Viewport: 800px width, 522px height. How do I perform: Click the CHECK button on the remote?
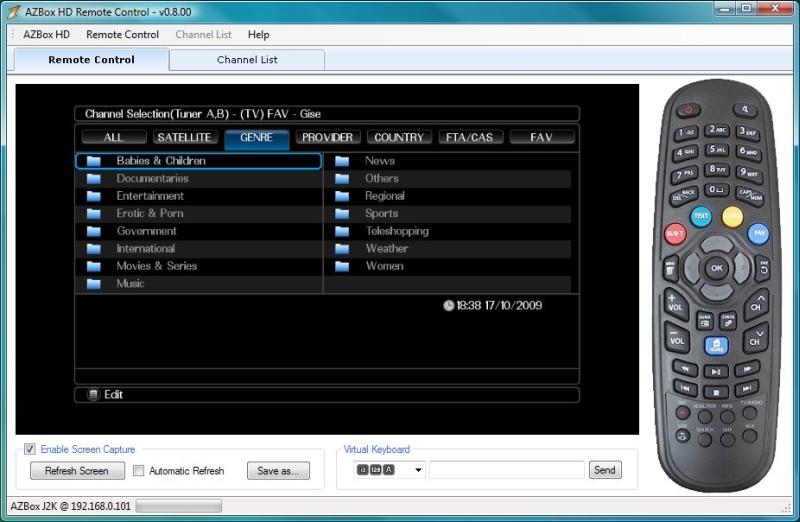pyautogui.click(x=728, y=320)
